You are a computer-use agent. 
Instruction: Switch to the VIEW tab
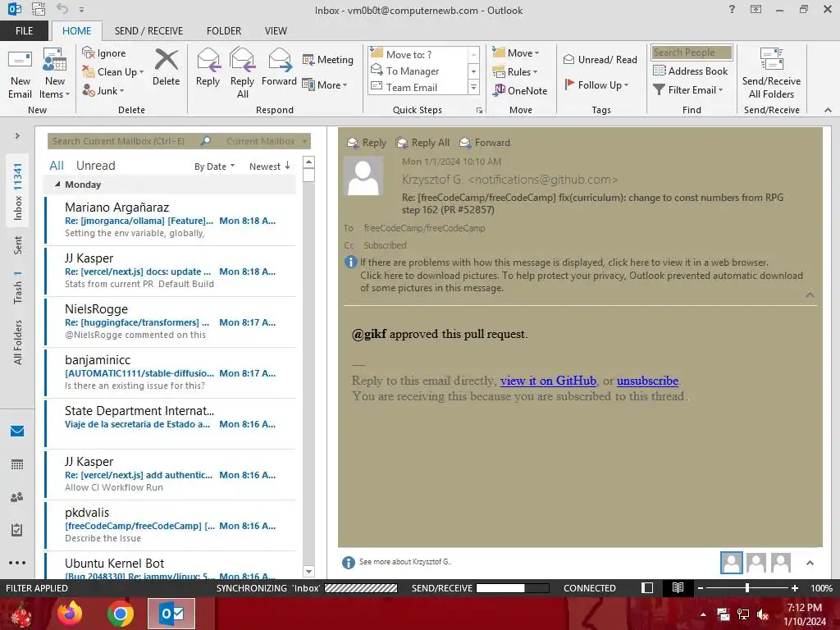tap(276, 31)
